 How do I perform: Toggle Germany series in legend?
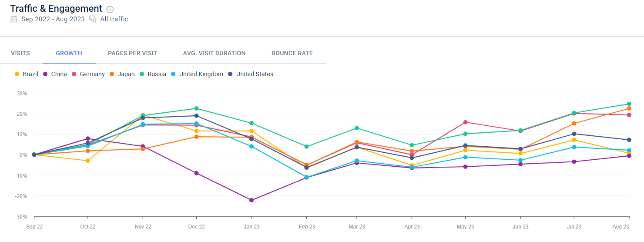point(88,74)
